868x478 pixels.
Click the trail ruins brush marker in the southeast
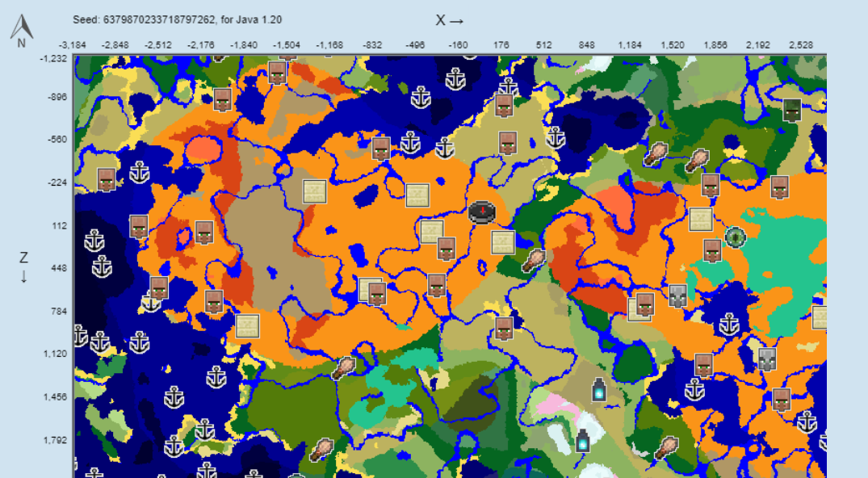[667, 447]
